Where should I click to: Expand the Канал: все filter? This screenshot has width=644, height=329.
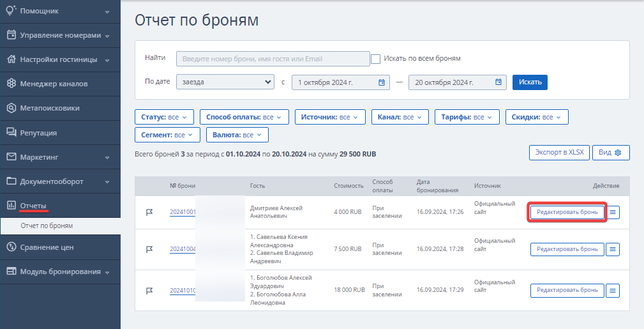pyautogui.click(x=400, y=117)
